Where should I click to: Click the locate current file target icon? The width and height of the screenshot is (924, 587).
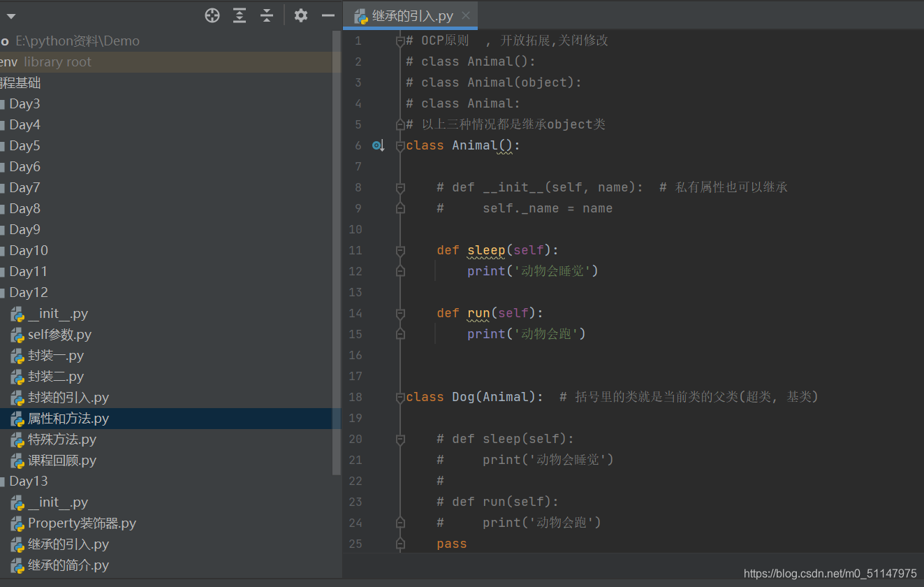212,15
